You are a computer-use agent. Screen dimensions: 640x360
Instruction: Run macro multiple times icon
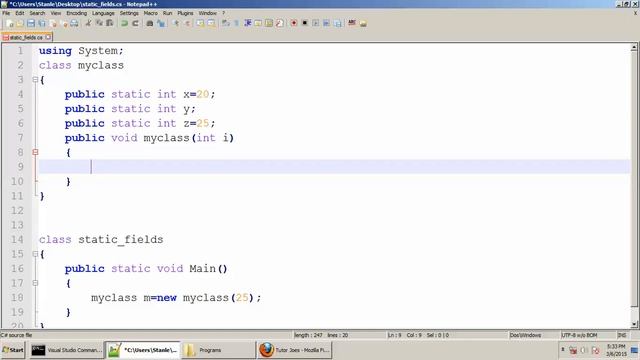click(326, 23)
